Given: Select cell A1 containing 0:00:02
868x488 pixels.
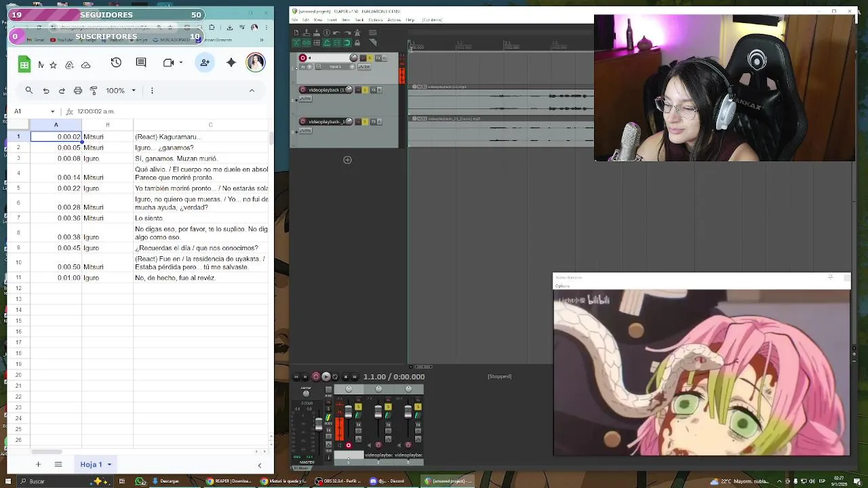Looking at the screenshot, I should point(56,137).
